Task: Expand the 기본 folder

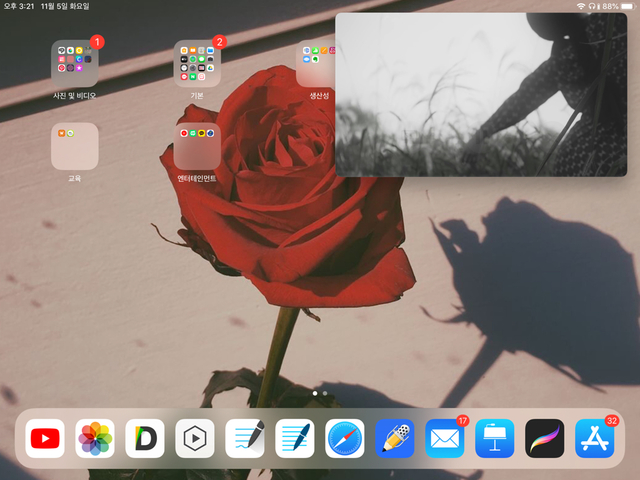Action: coord(197,64)
